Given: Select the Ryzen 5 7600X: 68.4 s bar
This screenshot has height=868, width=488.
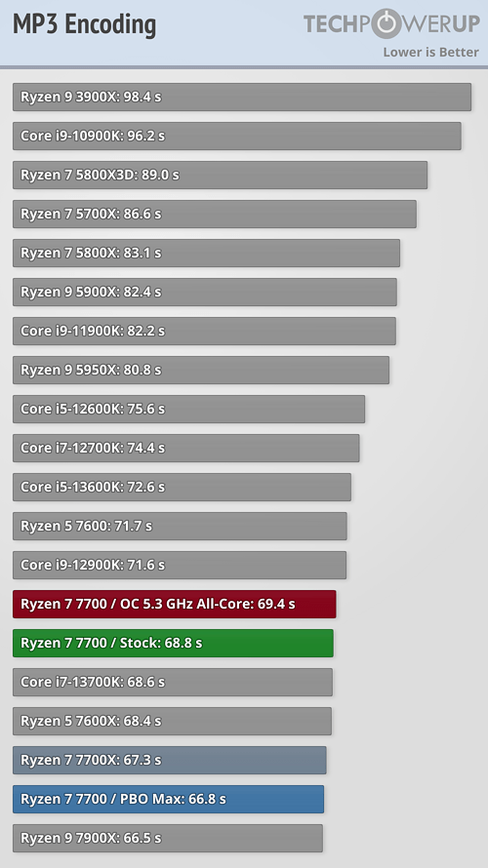Looking at the screenshot, I should click(x=173, y=722).
